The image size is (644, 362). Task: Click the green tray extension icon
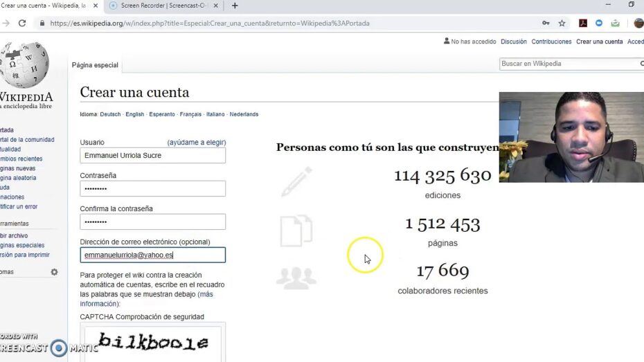pos(615,24)
